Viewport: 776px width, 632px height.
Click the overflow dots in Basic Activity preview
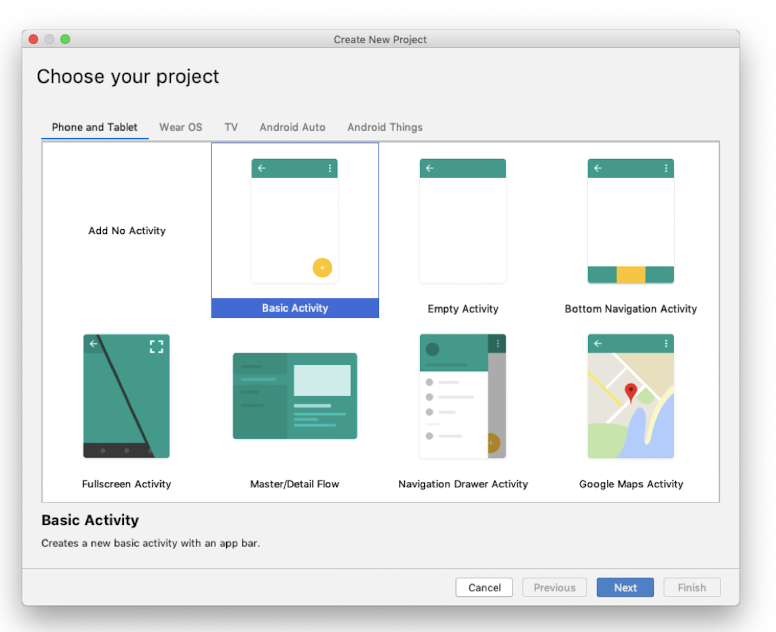[330, 168]
